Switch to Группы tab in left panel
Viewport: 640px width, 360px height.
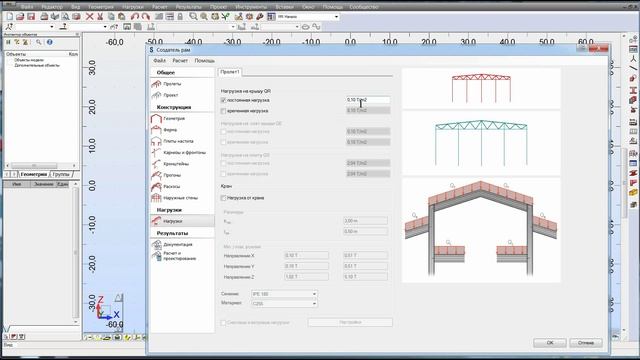coord(61,174)
